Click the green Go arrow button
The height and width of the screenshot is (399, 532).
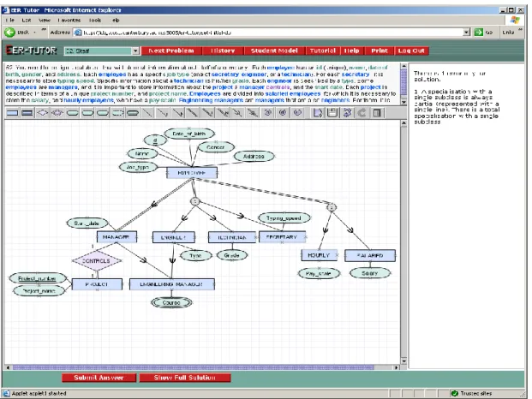point(478,33)
